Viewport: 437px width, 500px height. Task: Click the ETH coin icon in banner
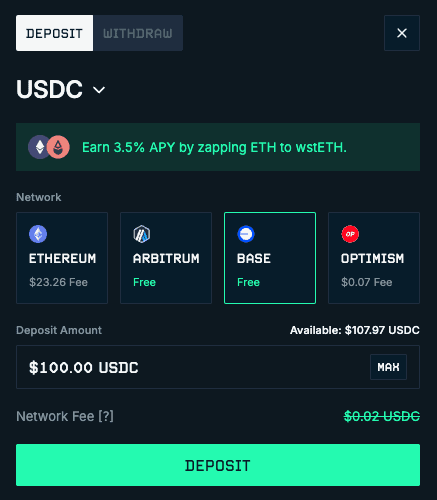[x=39, y=147]
